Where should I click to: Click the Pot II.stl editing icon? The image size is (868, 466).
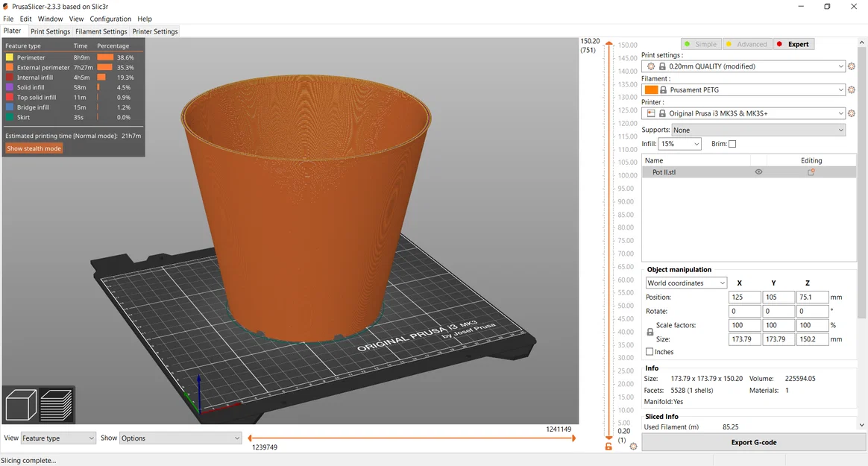click(x=811, y=172)
